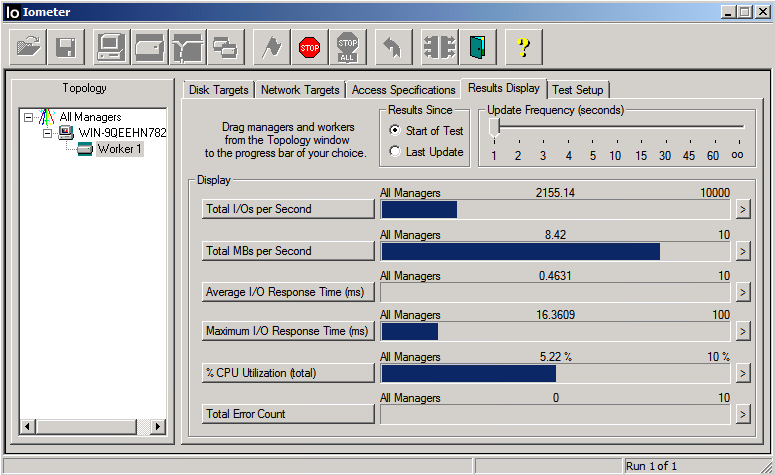775x475 pixels.
Task: Open arrow next to Total I/Os per Second
Action: 742,210
